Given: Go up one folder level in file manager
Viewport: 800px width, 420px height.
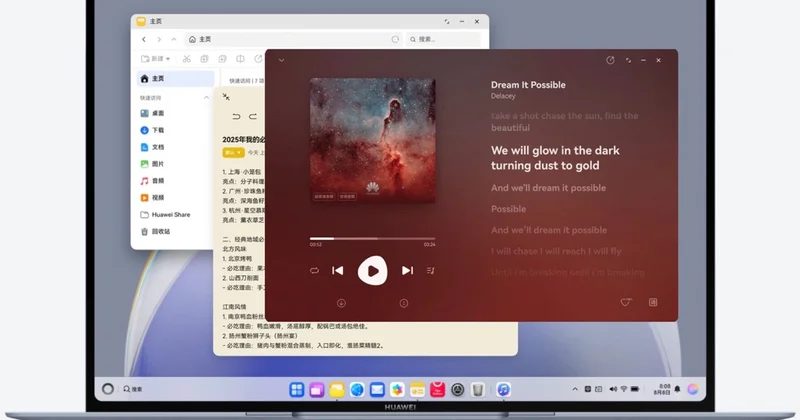Looking at the screenshot, I should 174,39.
